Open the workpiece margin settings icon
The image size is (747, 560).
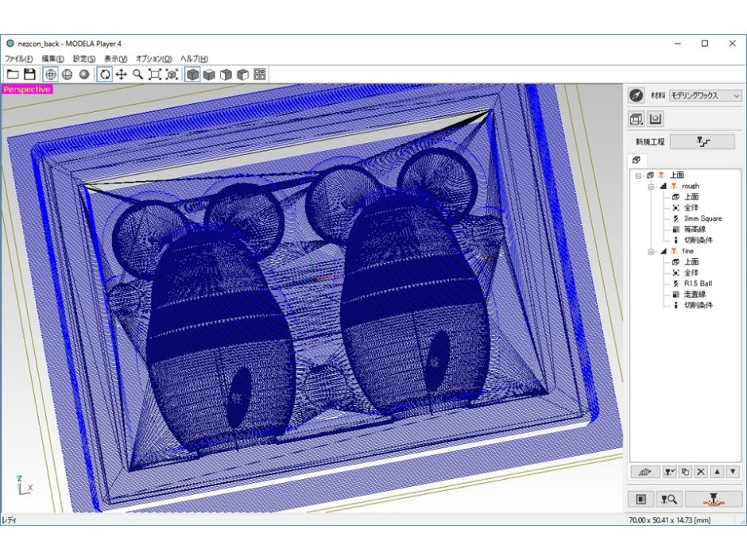coord(656,119)
